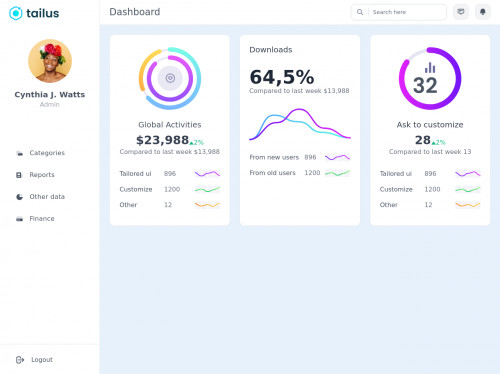The width and height of the screenshot is (500, 374).
Task: Click the Ask to customize heading
Action: tap(430, 125)
